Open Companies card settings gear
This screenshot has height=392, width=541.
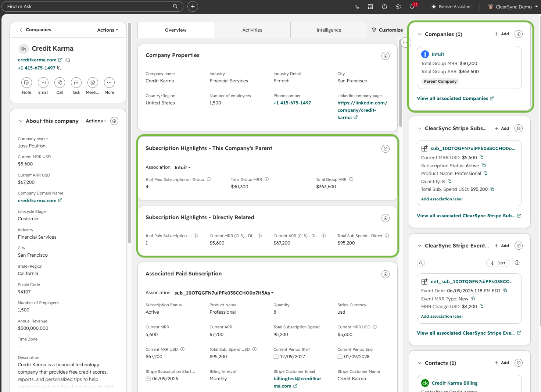click(x=519, y=34)
